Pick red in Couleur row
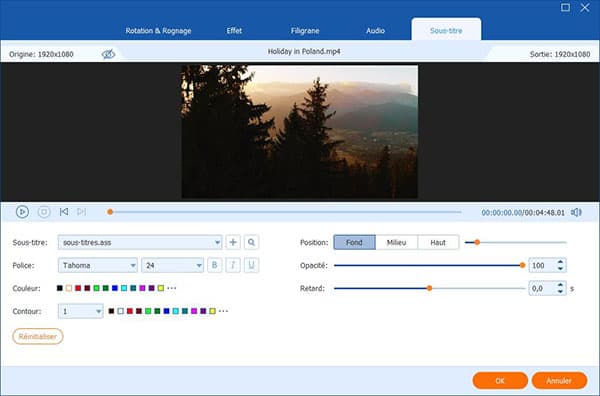The width and height of the screenshot is (600, 396). pyautogui.click(x=78, y=288)
